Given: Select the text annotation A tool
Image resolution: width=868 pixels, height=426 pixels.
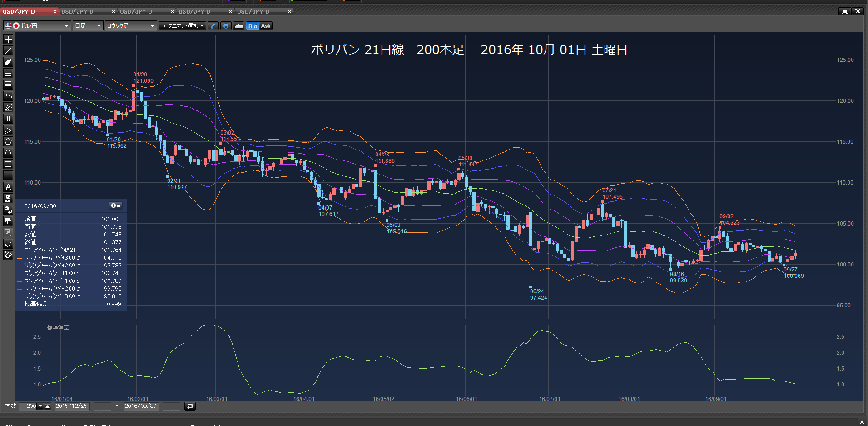Looking at the screenshot, I should tap(8, 187).
